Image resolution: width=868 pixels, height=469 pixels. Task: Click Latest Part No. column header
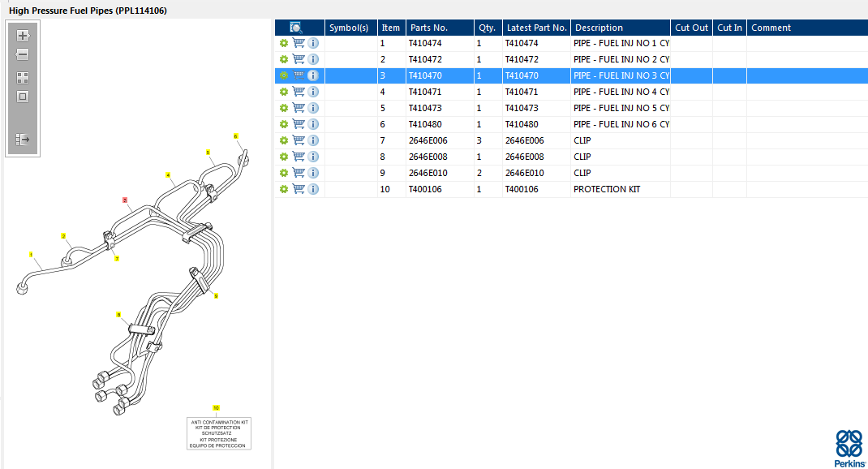pos(536,28)
